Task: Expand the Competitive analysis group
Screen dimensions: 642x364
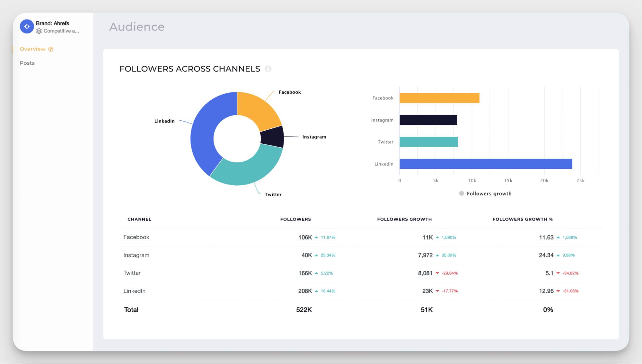Action: [61, 31]
